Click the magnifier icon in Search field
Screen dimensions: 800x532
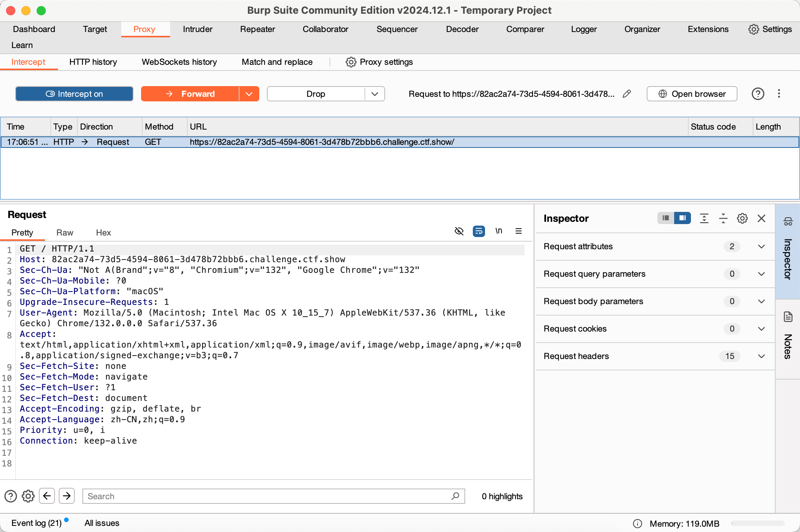(x=455, y=496)
